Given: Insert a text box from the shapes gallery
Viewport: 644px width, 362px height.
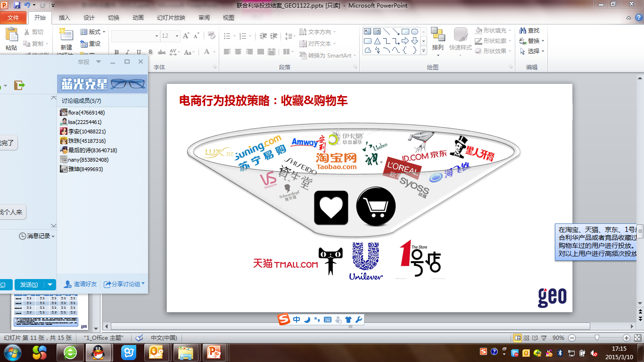Looking at the screenshot, I should click(x=368, y=32).
